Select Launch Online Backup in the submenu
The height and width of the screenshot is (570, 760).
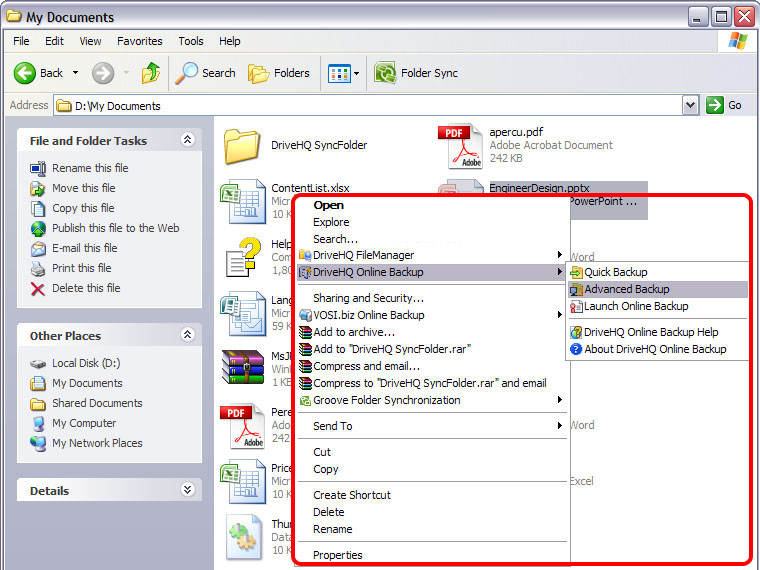658,306
